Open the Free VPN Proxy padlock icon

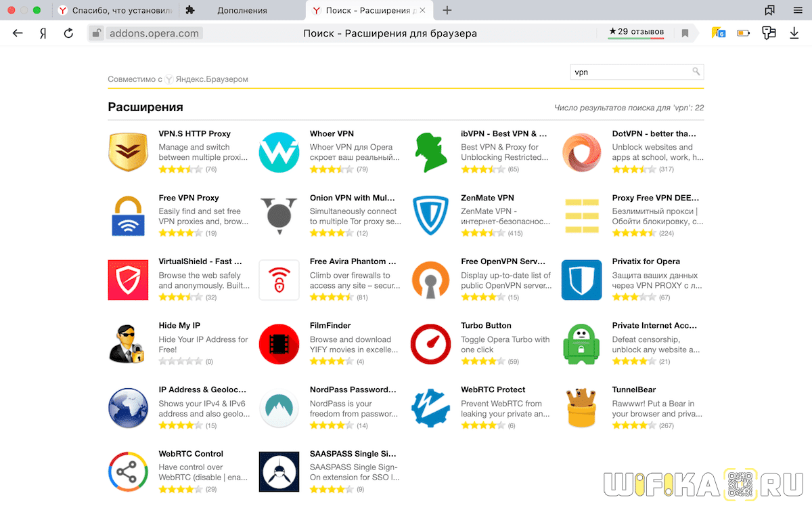click(x=128, y=216)
